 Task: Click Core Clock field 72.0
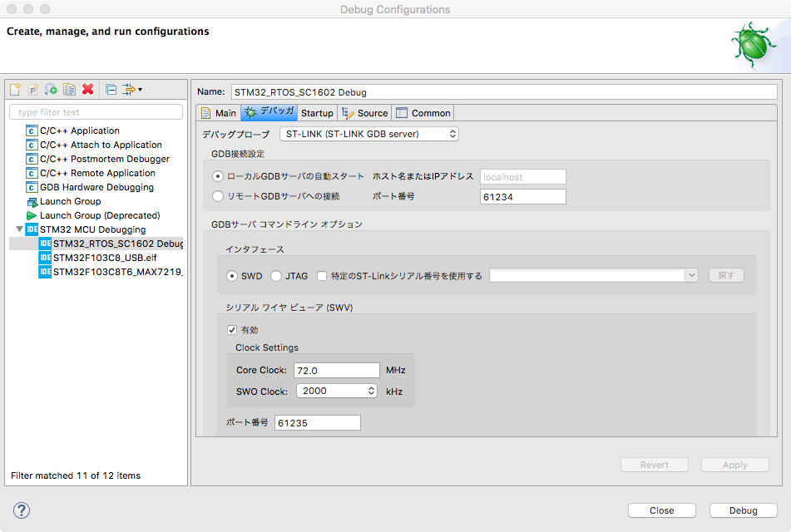pyautogui.click(x=337, y=370)
